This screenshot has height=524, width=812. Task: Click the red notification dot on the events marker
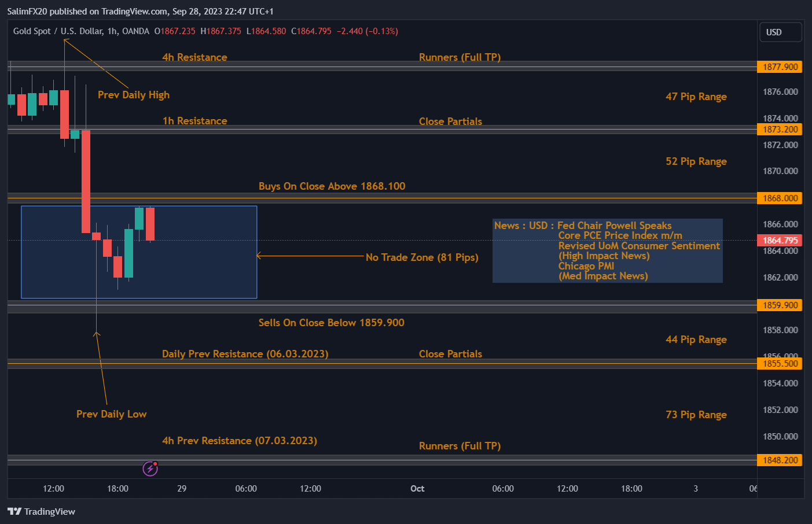pyautogui.click(x=155, y=464)
